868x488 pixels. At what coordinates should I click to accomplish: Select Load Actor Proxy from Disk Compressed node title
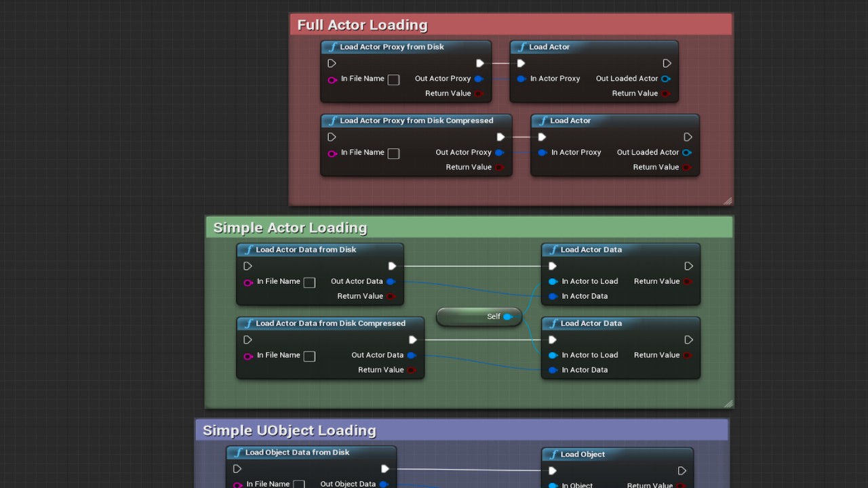click(416, 121)
